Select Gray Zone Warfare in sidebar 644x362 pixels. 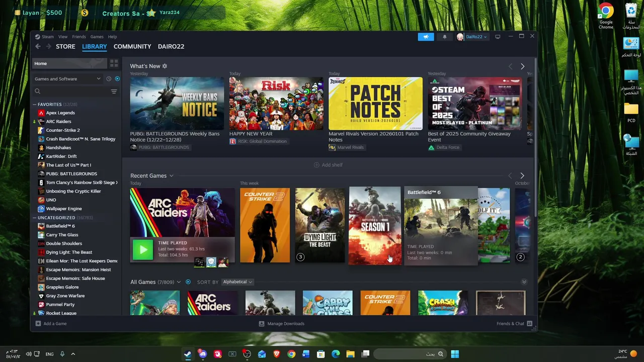pos(65,296)
